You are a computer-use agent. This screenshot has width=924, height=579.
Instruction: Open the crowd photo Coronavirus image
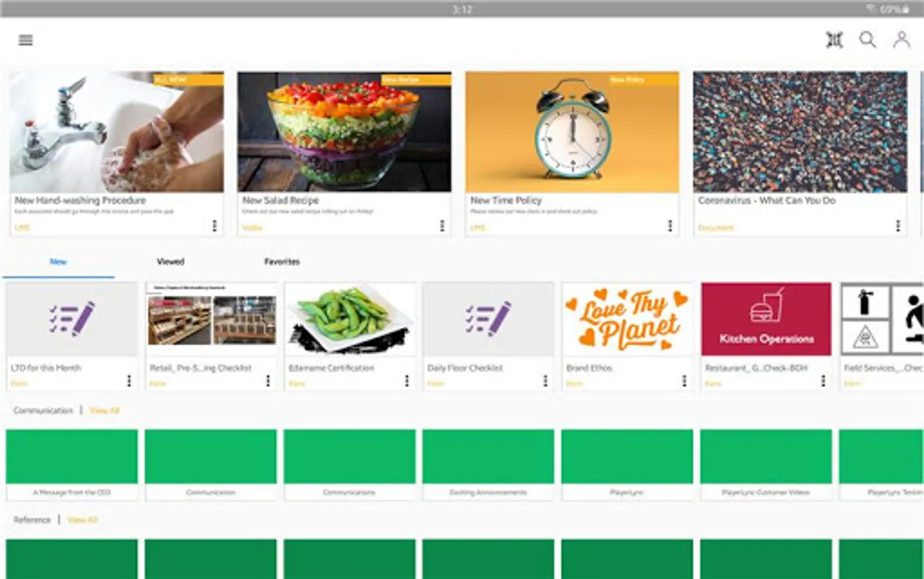click(800, 132)
